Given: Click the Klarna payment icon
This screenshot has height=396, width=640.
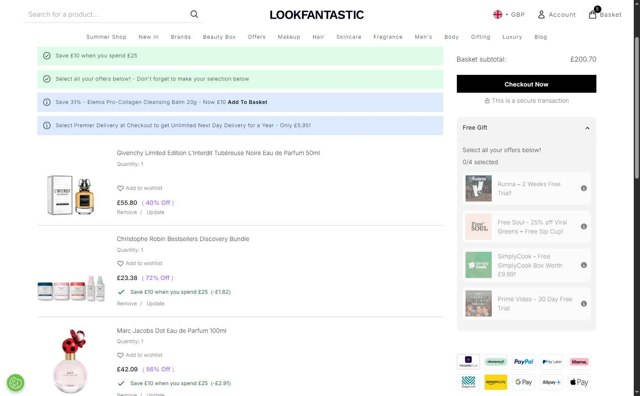Looking at the screenshot, I should [579, 362].
